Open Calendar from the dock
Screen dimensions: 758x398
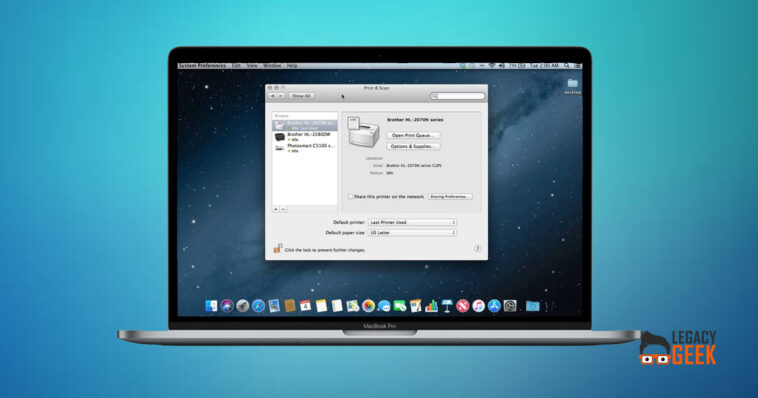[306, 306]
